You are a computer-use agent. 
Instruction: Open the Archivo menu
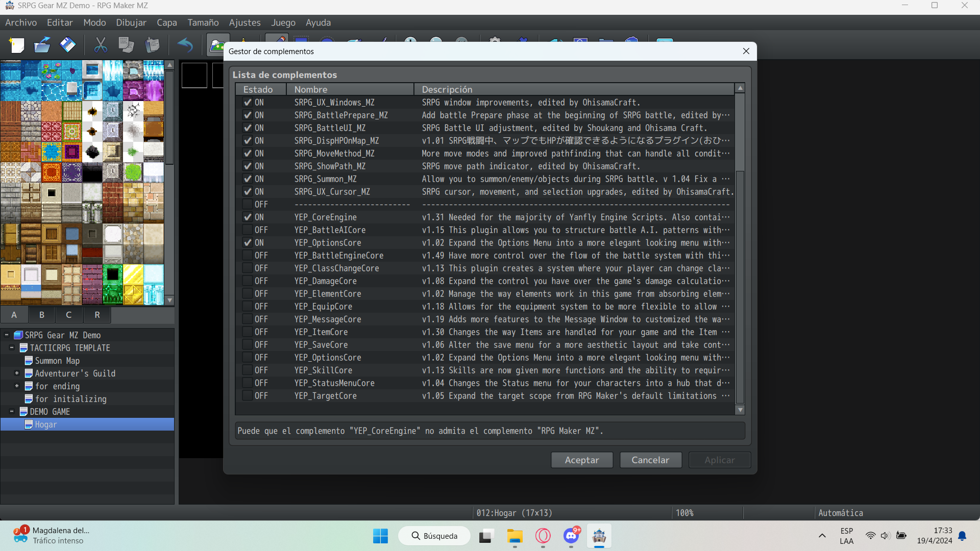tap(21, 22)
